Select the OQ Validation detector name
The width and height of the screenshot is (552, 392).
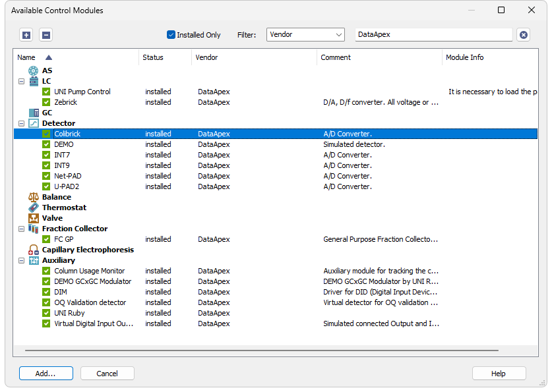(90, 302)
